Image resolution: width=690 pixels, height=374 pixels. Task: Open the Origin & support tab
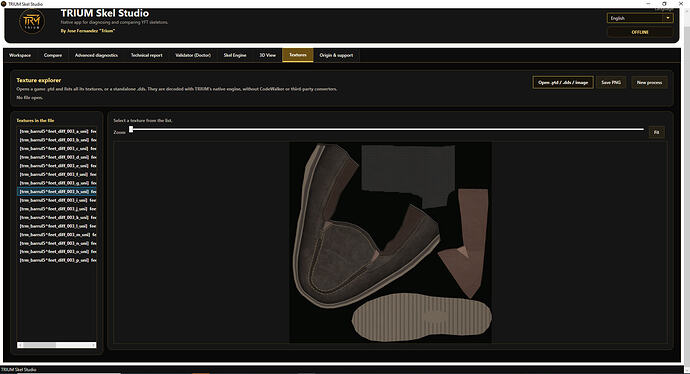pos(336,55)
